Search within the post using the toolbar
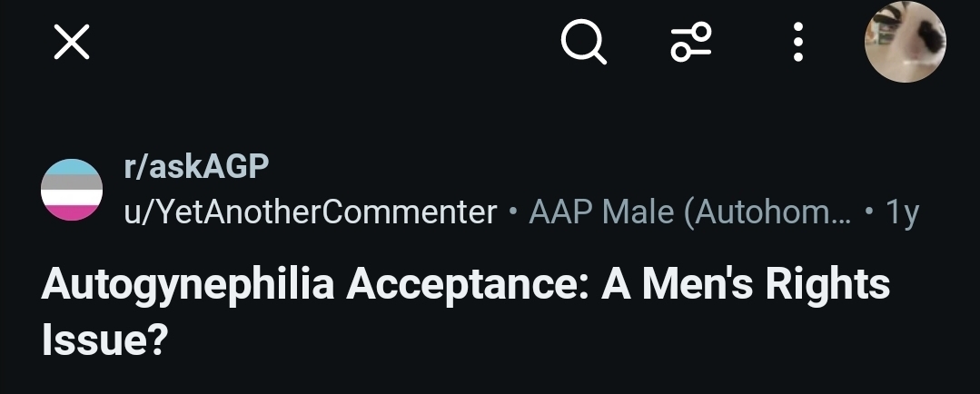The height and width of the screenshot is (394, 980). [583, 43]
